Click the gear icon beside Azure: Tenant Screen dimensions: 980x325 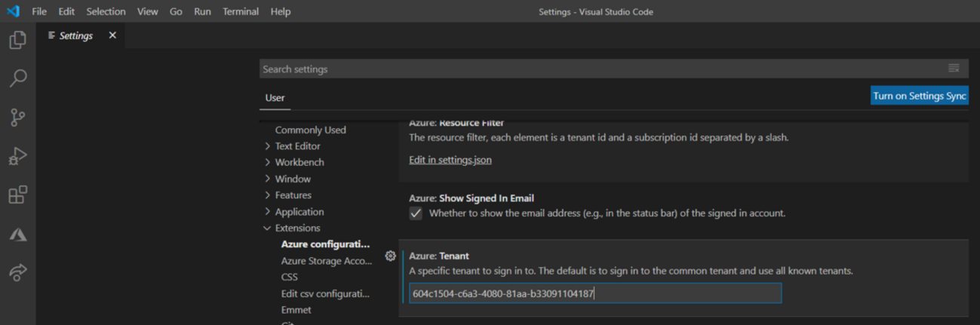tap(390, 256)
